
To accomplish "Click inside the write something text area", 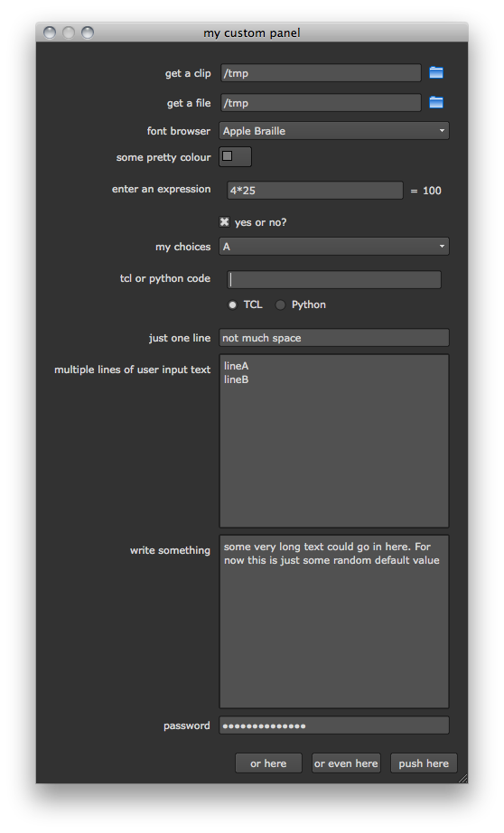I will click(x=334, y=622).
